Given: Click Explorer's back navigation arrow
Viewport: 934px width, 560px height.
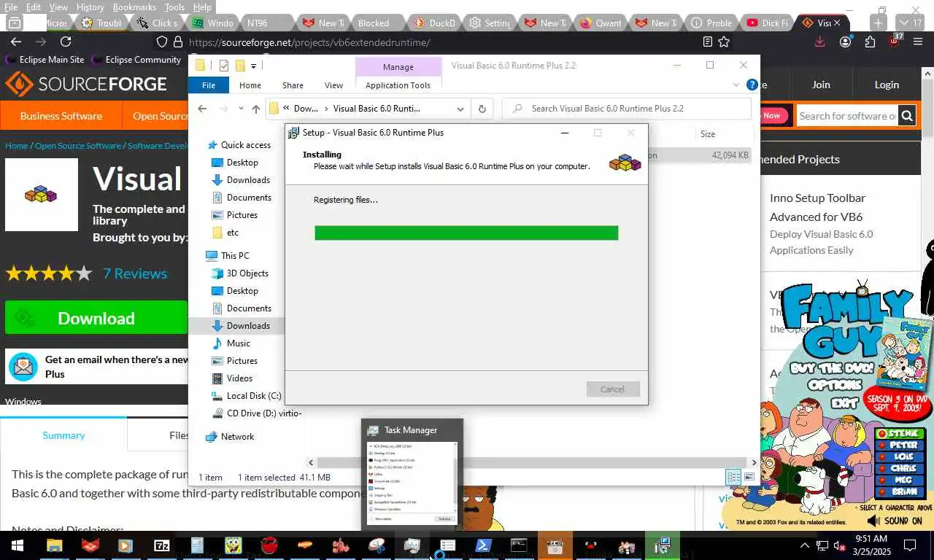Looking at the screenshot, I should click(x=202, y=109).
